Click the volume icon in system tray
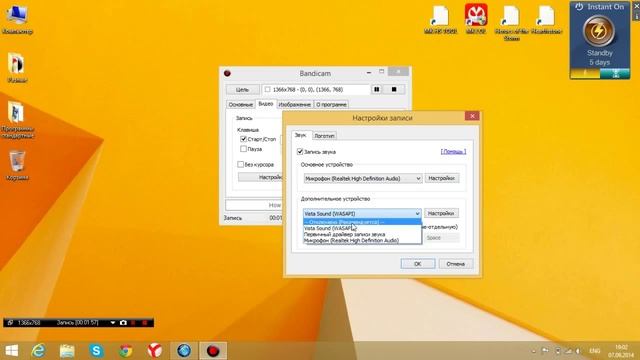Image resolution: width=640 pixels, height=360 pixels. click(x=578, y=351)
